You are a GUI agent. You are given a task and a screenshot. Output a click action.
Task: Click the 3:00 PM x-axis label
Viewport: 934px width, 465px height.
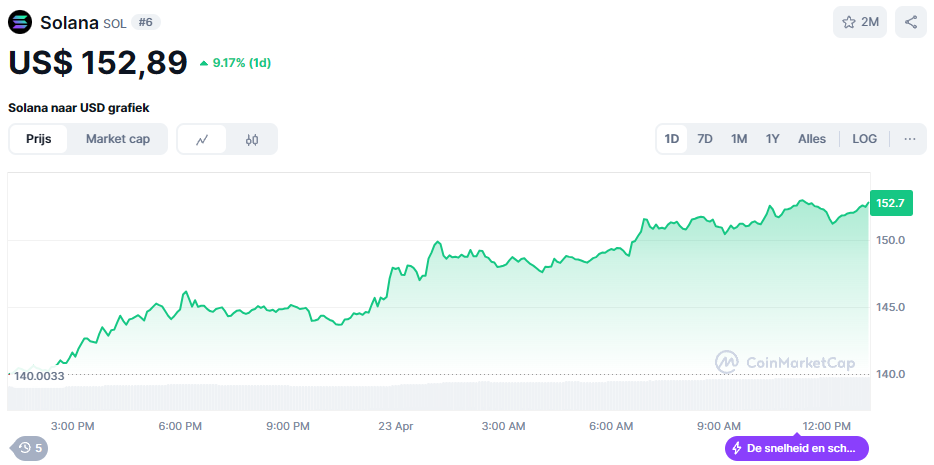pos(73,426)
